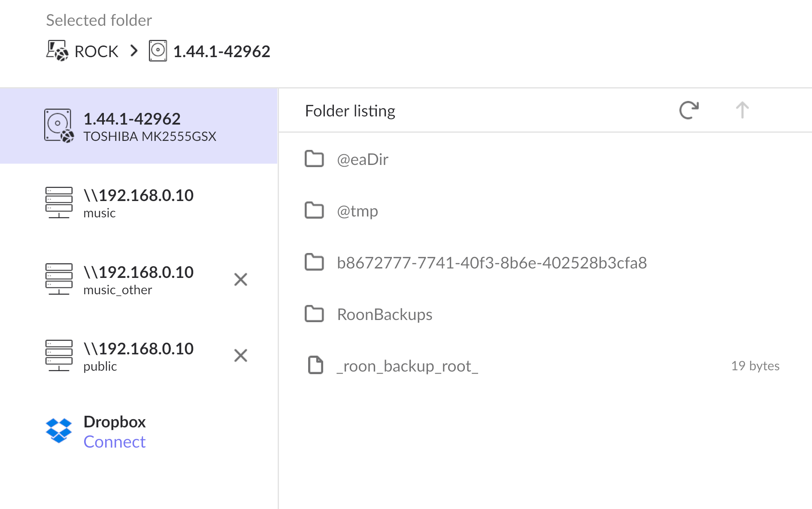
Task: Open the @tmp folder
Action: coord(358,211)
